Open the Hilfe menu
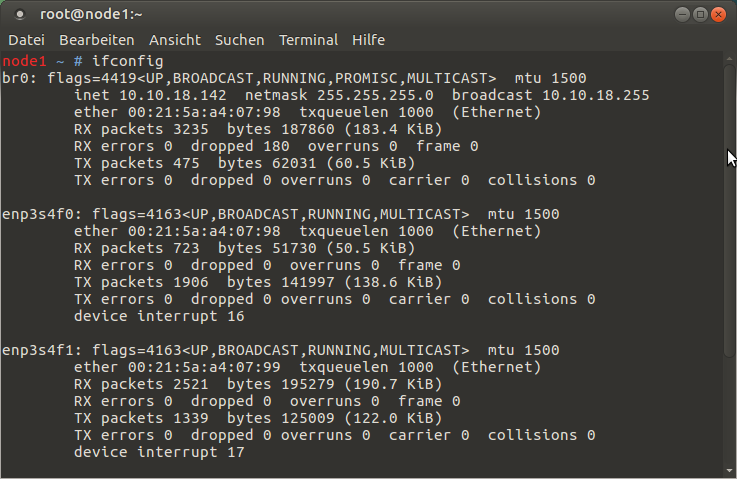The image size is (737, 479). (x=368, y=40)
